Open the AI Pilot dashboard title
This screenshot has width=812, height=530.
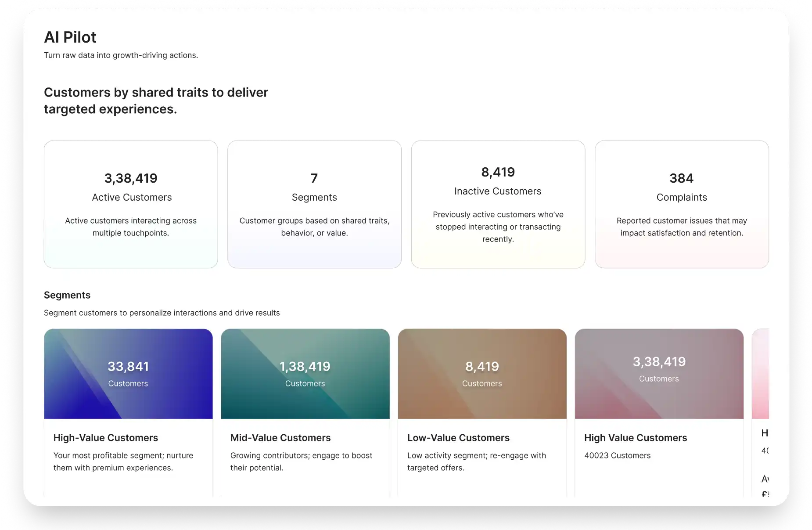70,37
